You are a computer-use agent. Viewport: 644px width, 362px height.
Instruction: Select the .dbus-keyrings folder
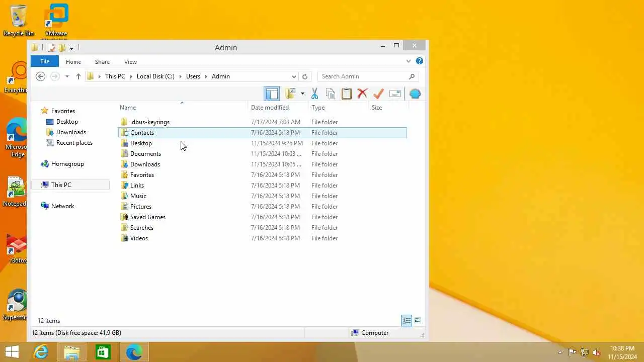(150, 122)
